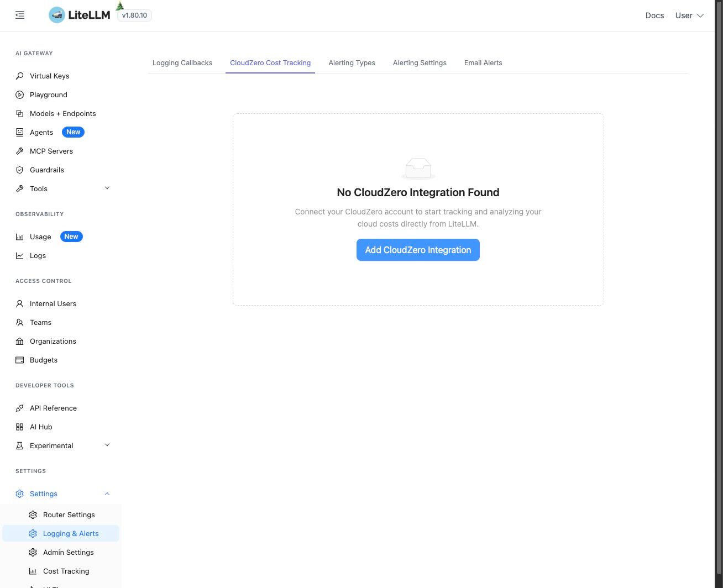Image resolution: width=723 pixels, height=588 pixels.
Task: Click the API Reference icon
Action: 20,408
